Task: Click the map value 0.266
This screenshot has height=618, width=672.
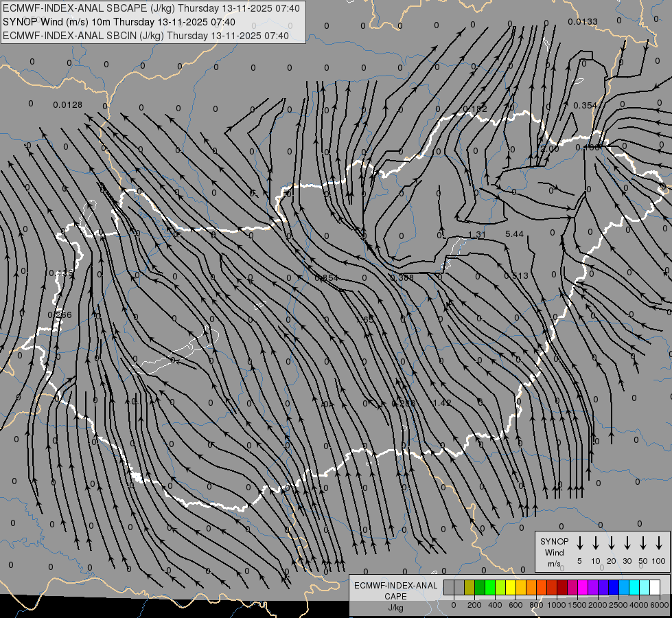Action: pos(60,315)
